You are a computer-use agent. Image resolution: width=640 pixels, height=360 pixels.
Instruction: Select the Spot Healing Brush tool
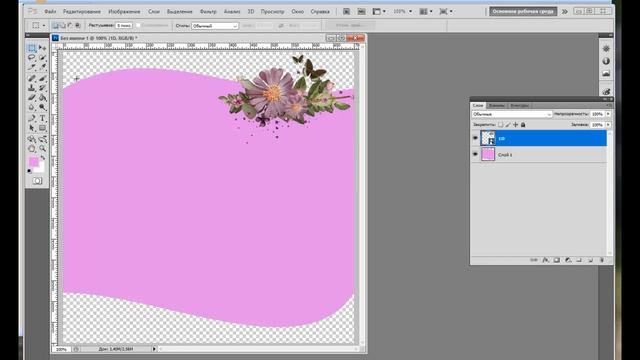coord(32,78)
